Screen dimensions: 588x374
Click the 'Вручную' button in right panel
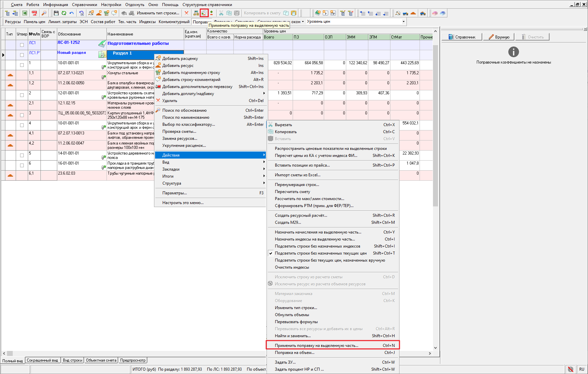[499, 37]
